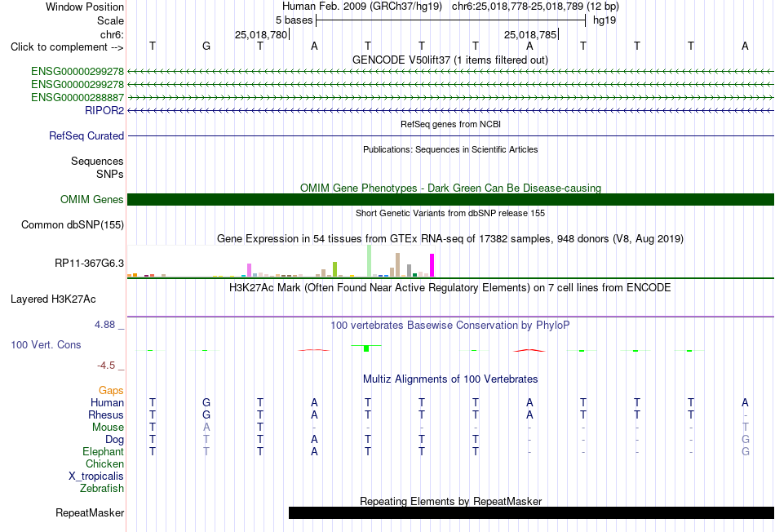This screenshot has width=775, height=532.
Task: Click the G base in Rhesus row
Action: click(206, 415)
